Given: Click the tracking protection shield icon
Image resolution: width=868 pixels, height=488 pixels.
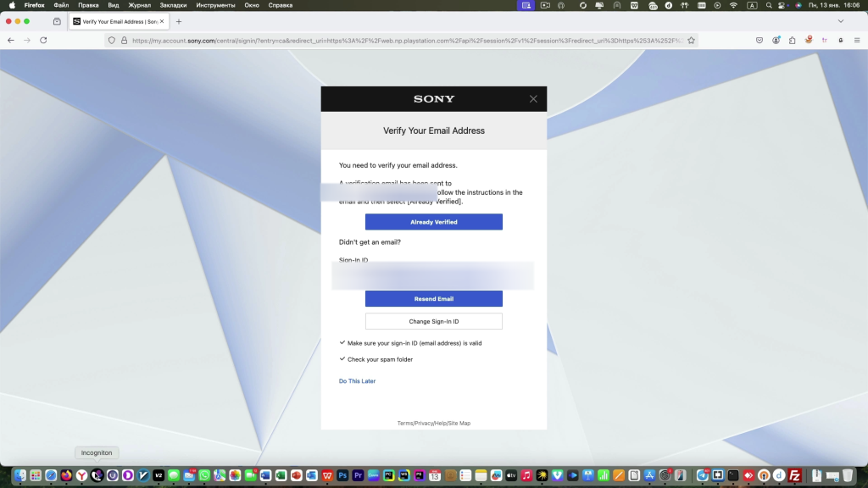Looking at the screenshot, I should pyautogui.click(x=111, y=40).
